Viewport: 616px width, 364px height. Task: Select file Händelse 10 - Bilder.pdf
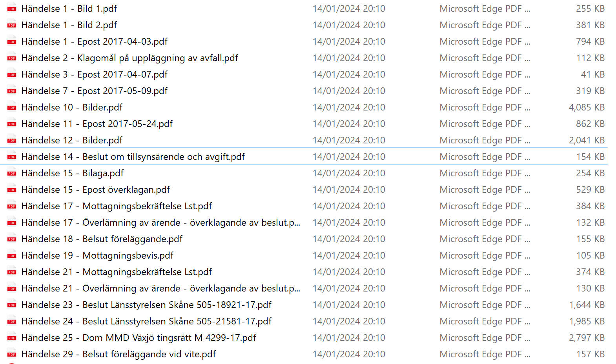(x=72, y=107)
